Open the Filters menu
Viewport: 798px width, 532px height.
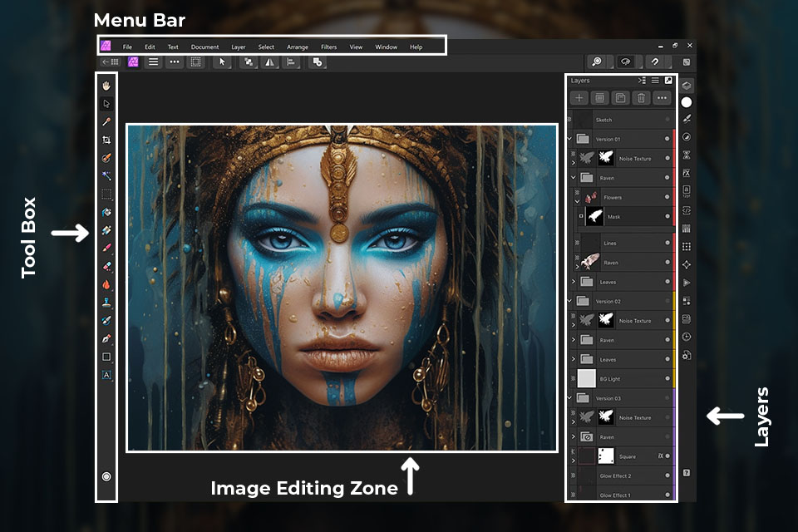[x=329, y=47]
